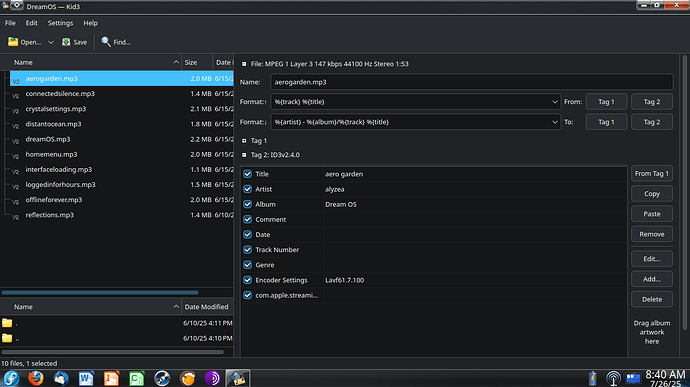Sort file list by Name column
Viewport: 690px width, 387px height.
(x=91, y=62)
